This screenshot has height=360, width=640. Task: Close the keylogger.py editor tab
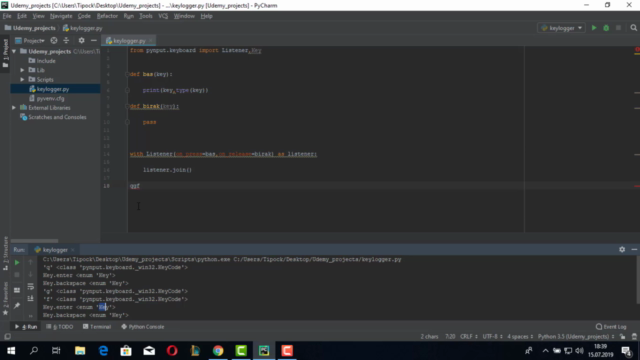click(x=151, y=40)
